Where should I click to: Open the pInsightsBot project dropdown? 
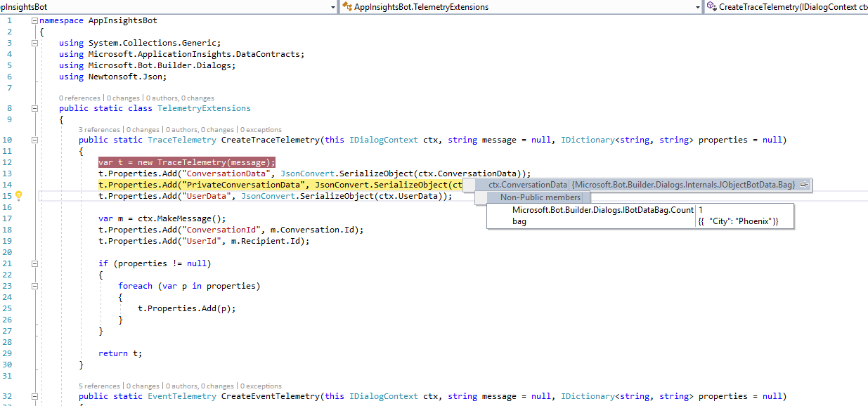(333, 6)
